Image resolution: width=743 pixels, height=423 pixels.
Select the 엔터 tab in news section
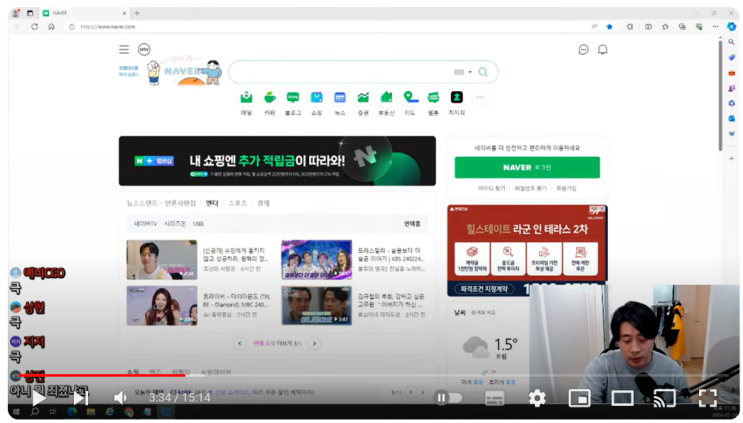click(x=212, y=203)
